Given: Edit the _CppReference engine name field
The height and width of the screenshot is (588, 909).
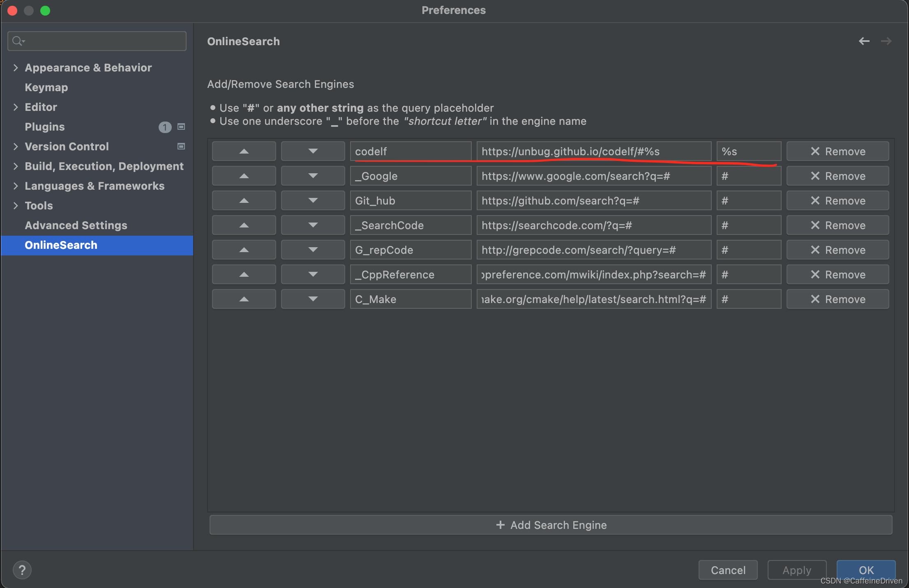Looking at the screenshot, I should point(411,274).
